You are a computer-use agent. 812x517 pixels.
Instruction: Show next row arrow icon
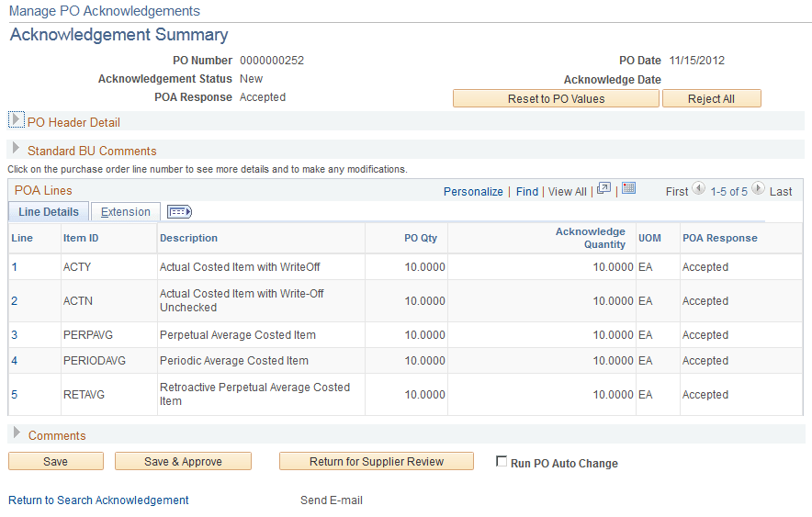pyautogui.click(x=758, y=188)
